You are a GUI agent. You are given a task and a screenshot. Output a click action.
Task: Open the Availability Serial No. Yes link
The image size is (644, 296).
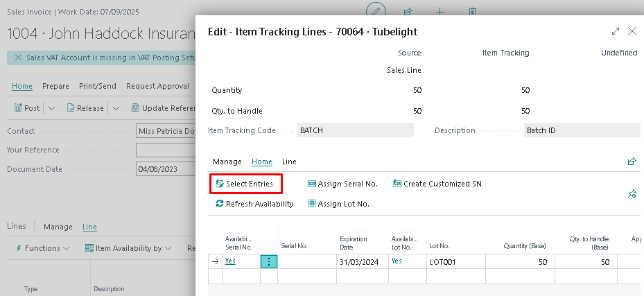click(230, 261)
